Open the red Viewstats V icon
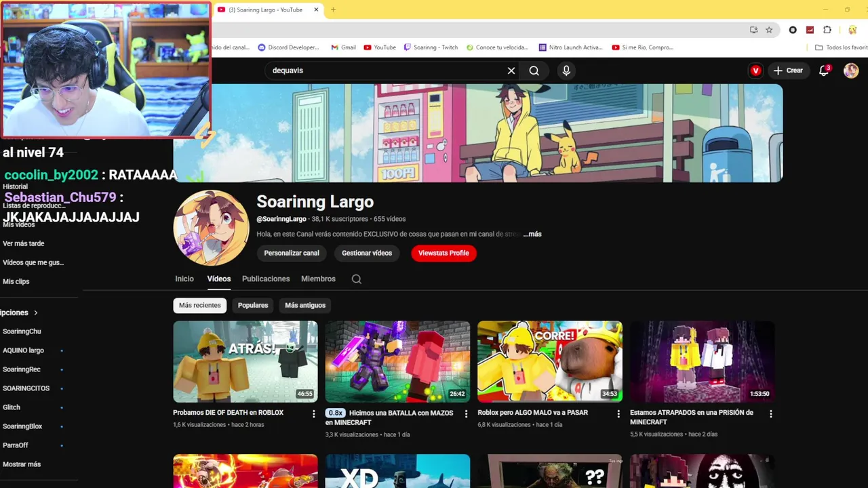The height and width of the screenshot is (488, 868). 755,70
